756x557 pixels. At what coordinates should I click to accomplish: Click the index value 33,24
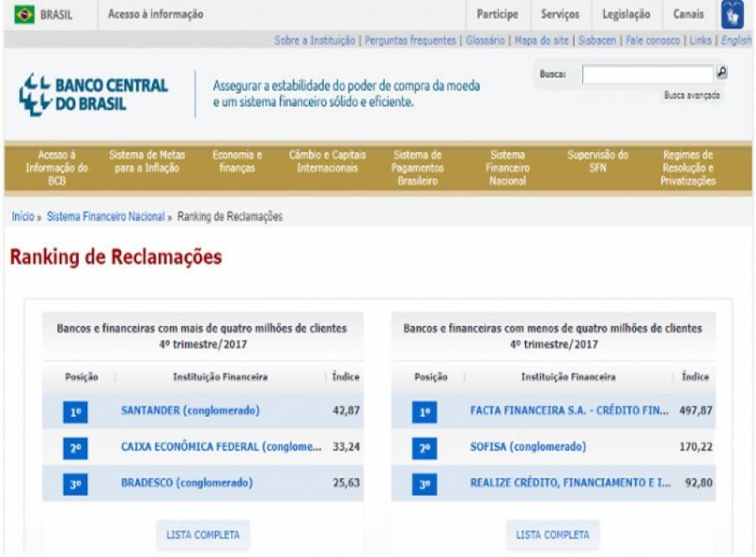[x=346, y=447]
